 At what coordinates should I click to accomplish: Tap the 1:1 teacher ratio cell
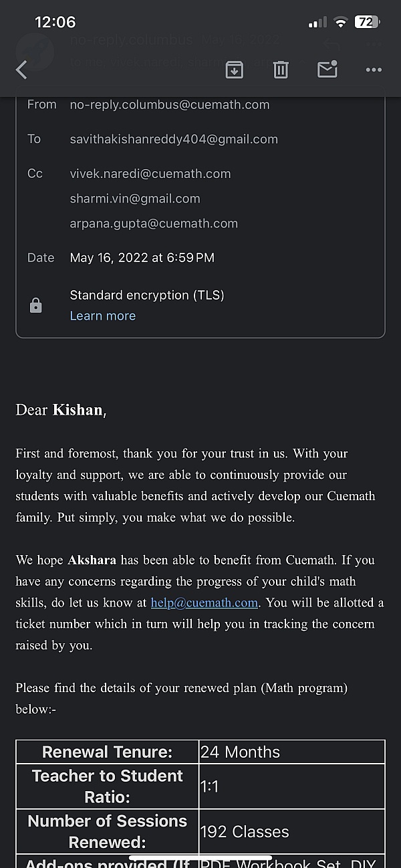click(292, 786)
